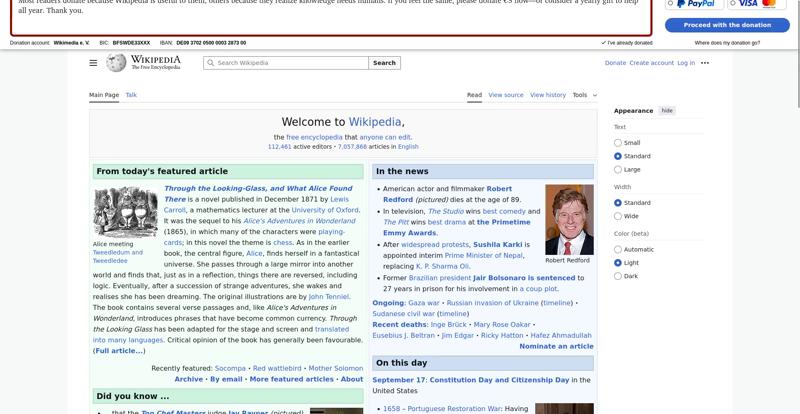Click Where does my donation go?
800x414 pixels.
coord(727,43)
